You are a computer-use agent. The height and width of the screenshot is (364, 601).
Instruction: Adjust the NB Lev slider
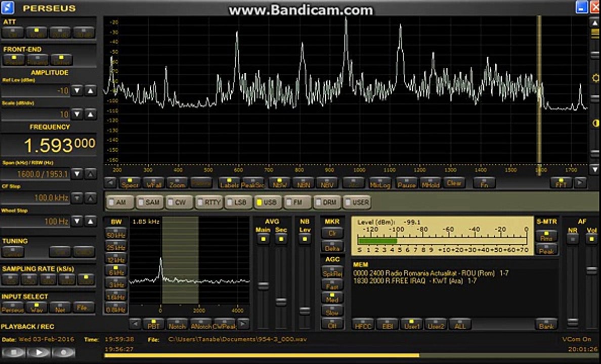pos(305,310)
